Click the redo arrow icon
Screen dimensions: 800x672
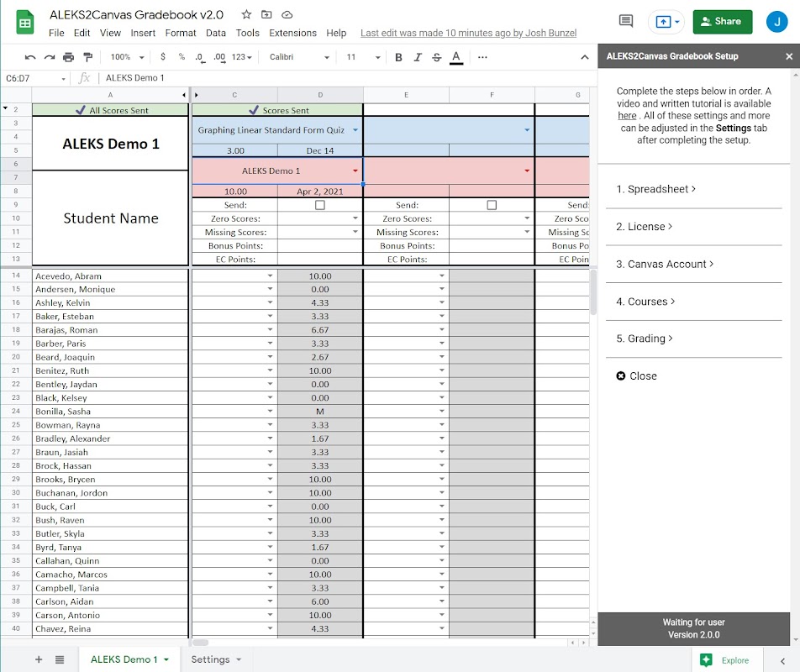tap(49, 57)
